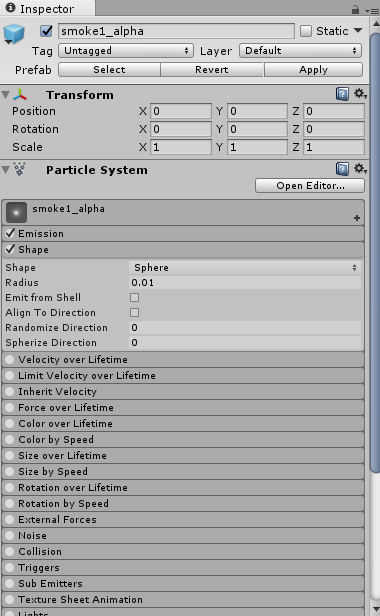The image size is (380, 616).
Task: Open the Particle System gear settings menu
Action: [x=360, y=169]
